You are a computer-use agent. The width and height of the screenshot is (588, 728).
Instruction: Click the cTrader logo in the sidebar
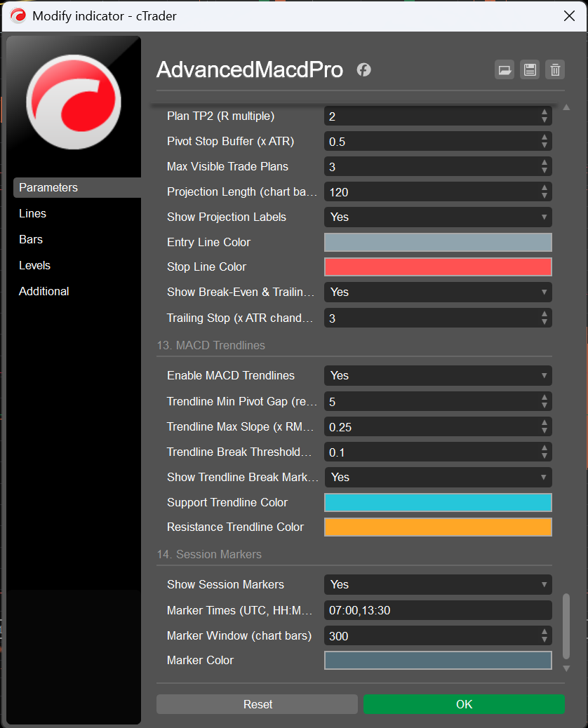[74, 102]
